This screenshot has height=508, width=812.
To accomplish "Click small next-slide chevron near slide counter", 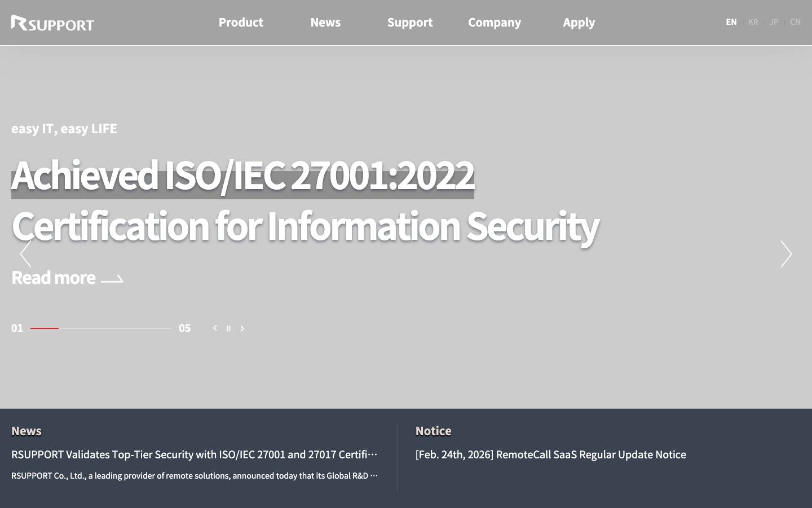I will tap(242, 328).
